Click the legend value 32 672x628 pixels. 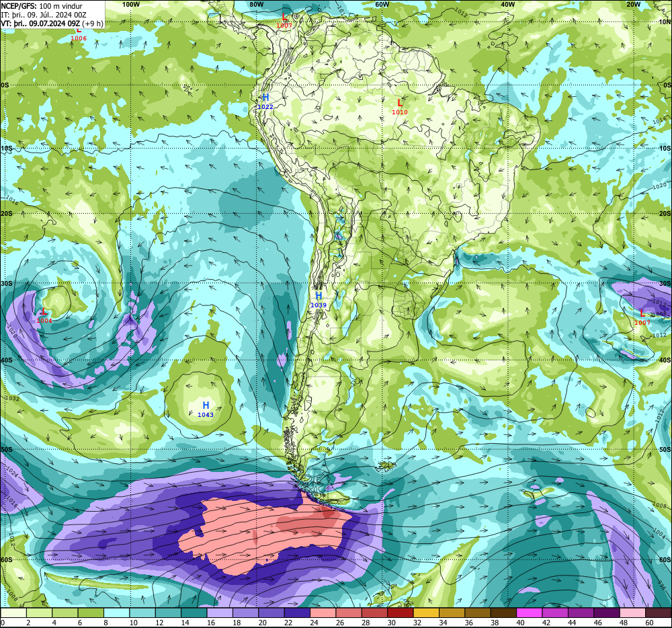[417, 623]
